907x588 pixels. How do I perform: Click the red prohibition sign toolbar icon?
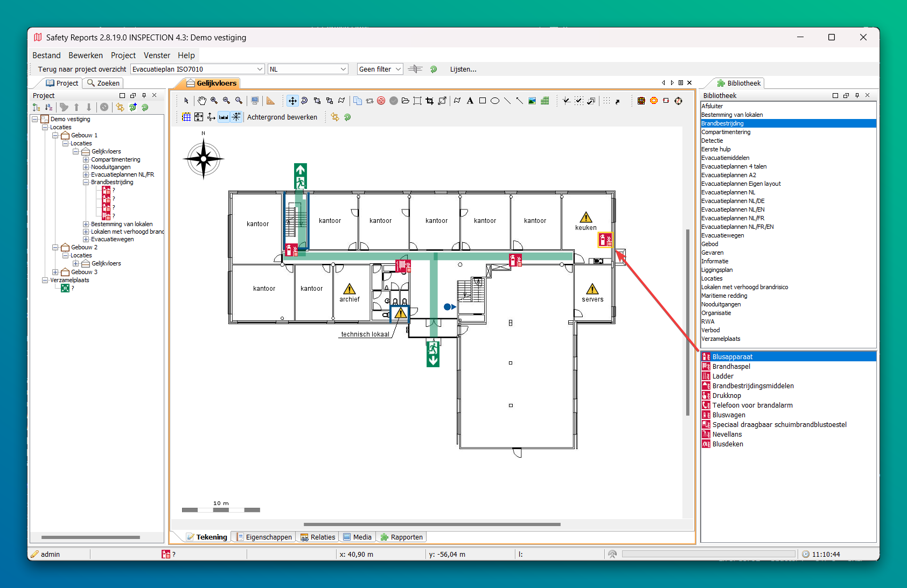click(381, 101)
